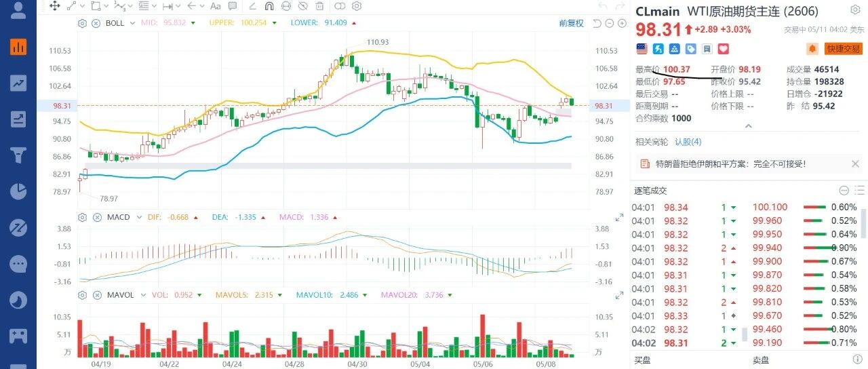This screenshot has width=868, height=369.
Task: Click the orange bell alert icon
Action: click(812, 49)
